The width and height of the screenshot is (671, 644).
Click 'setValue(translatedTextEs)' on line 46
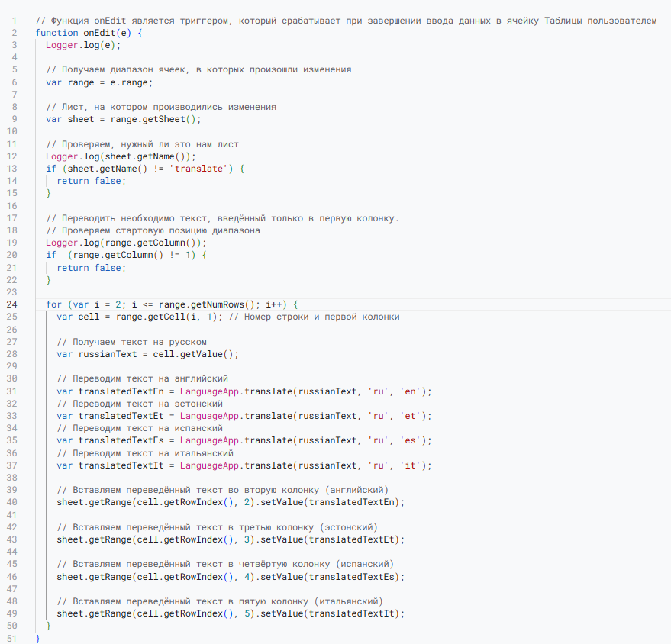330,577
